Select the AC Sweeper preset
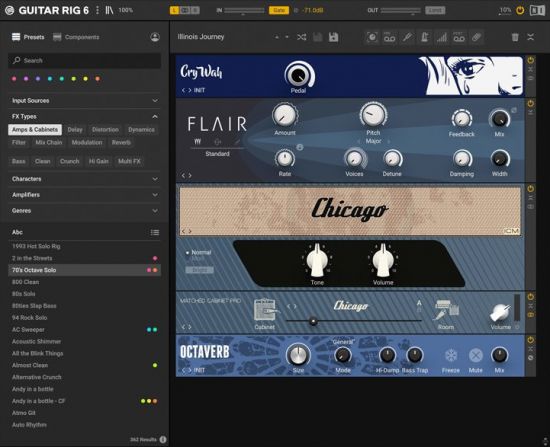Screen dimensions: 550x447 tap(85, 330)
